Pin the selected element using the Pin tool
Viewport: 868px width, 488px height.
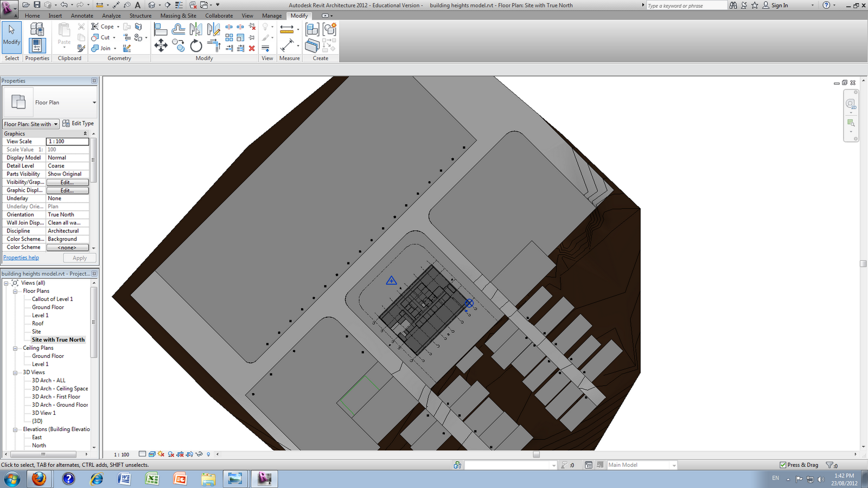pos(251,37)
